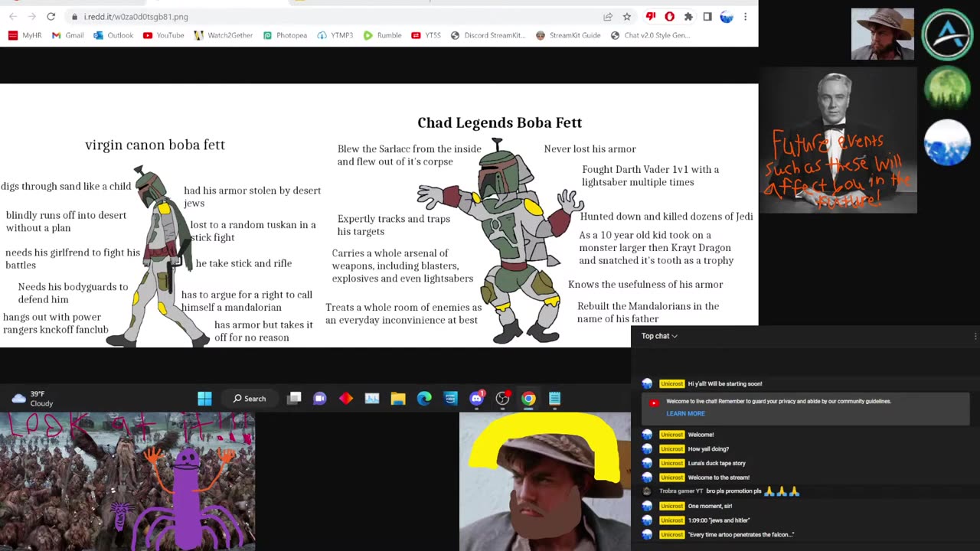
Task: Bookmark this page with the star icon
Action: click(627, 17)
